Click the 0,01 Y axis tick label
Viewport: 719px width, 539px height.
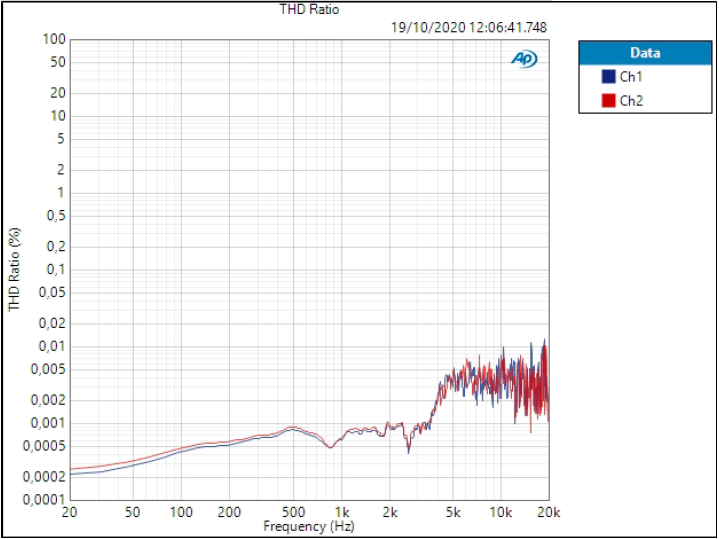coord(50,346)
